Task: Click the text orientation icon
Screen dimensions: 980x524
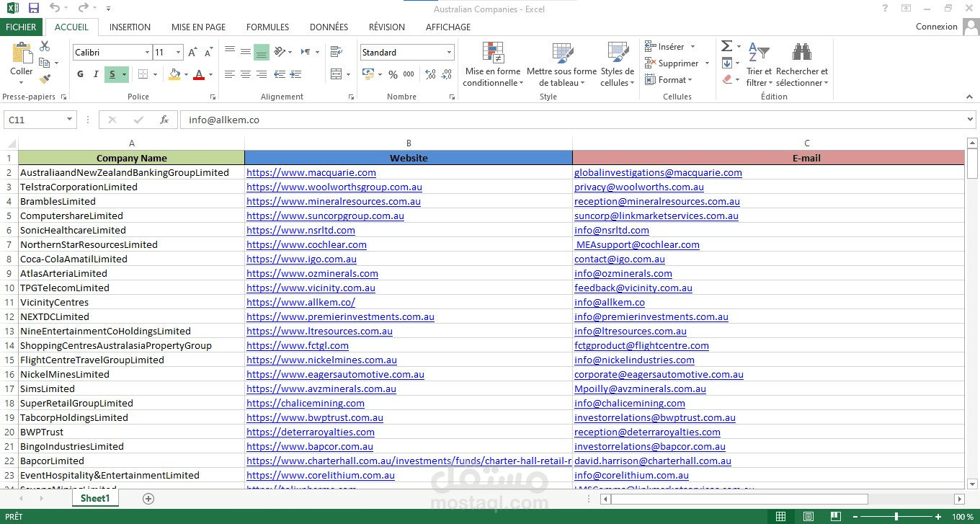Action: [280, 52]
